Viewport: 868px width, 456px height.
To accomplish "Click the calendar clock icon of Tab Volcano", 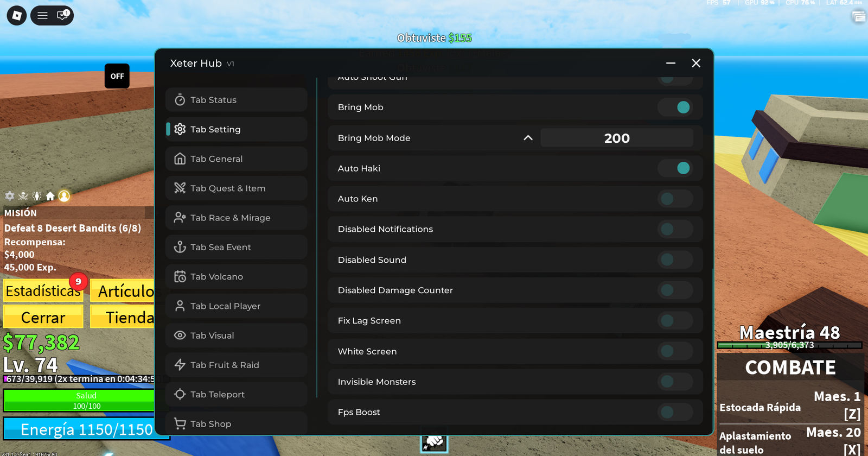I will tap(180, 276).
